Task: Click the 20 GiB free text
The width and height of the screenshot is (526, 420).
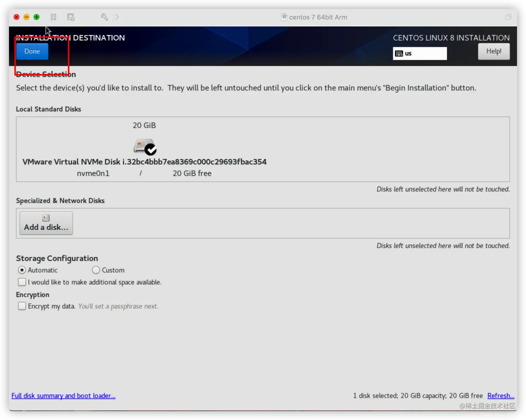Action: [x=192, y=173]
